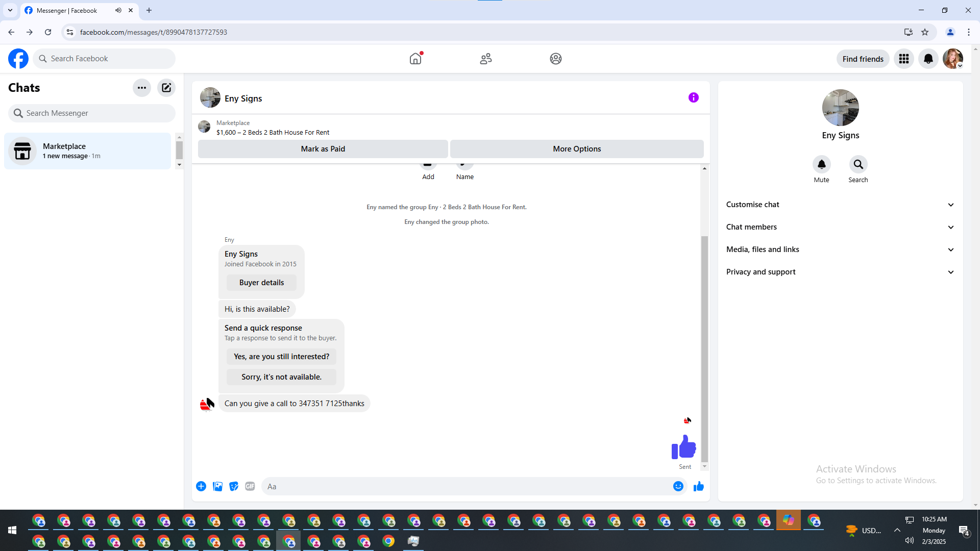Screen dimensions: 980x551
Task: Click the address bar URL
Action: 154,32
